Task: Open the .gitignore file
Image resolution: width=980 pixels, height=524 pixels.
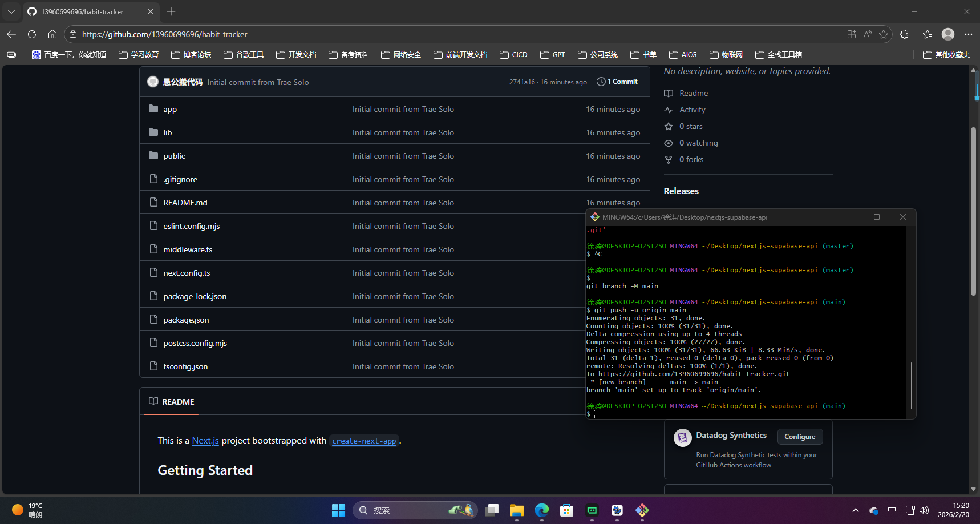Action: (x=180, y=179)
